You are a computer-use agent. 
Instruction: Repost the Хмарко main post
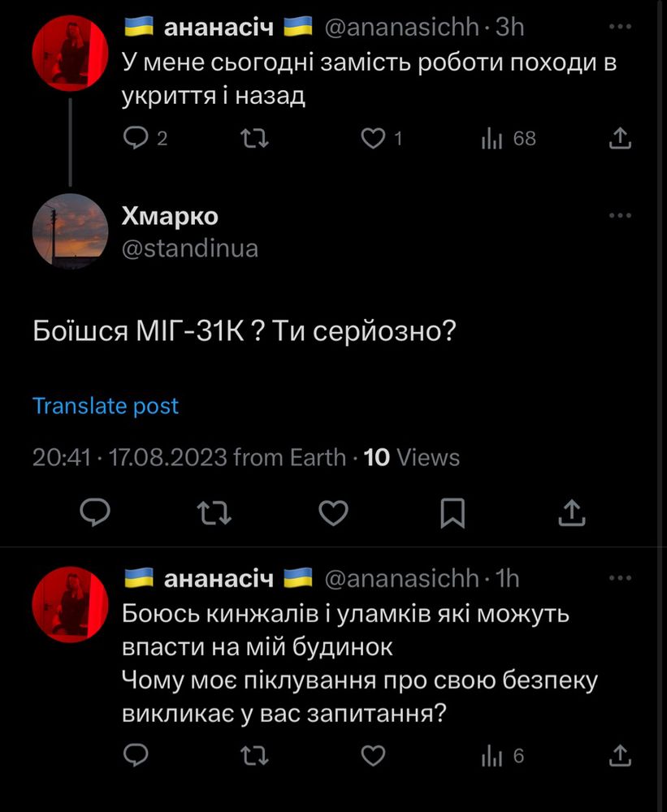pos(214,512)
